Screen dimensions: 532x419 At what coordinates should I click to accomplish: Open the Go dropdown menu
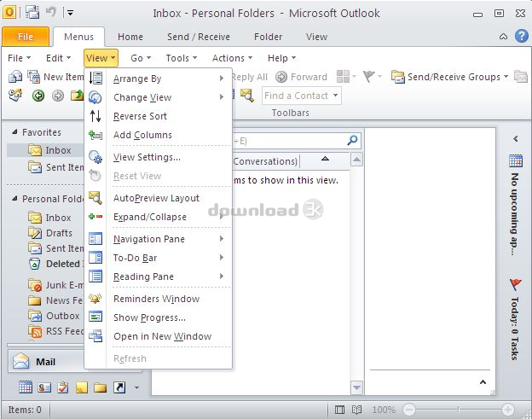pos(141,58)
